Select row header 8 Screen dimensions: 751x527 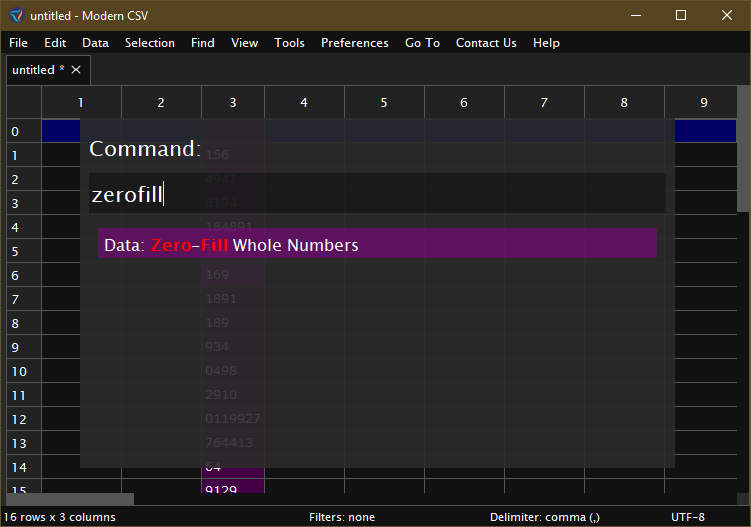point(24,323)
